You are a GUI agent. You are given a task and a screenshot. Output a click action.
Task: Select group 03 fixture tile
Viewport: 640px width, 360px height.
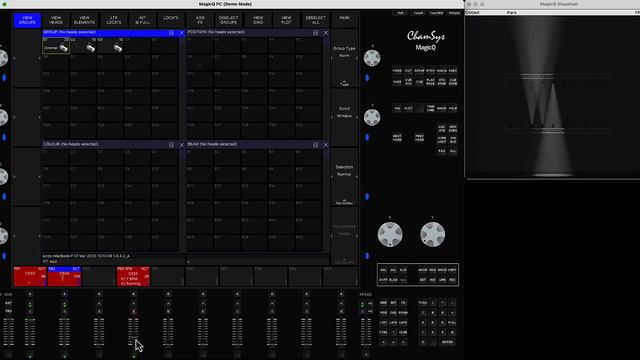(111, 45)
